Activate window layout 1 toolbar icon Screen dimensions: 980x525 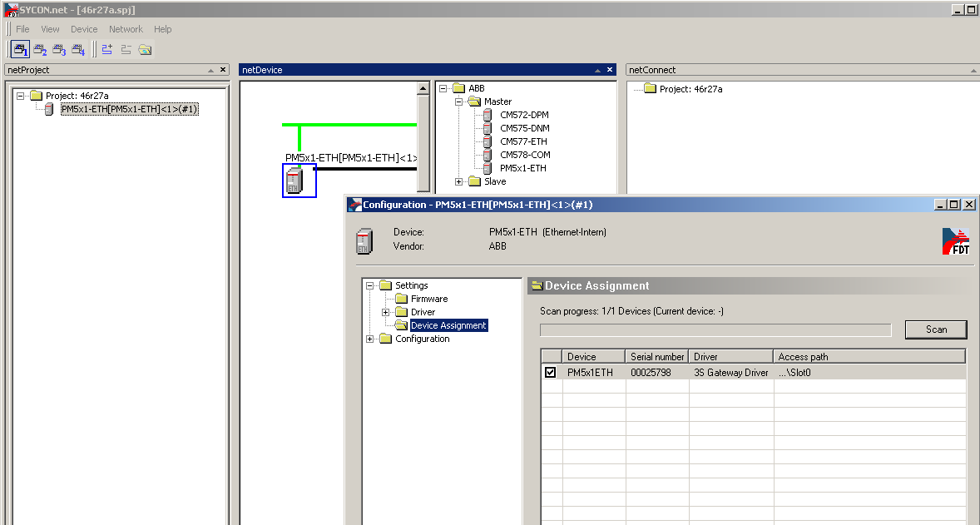coord(21,49)
